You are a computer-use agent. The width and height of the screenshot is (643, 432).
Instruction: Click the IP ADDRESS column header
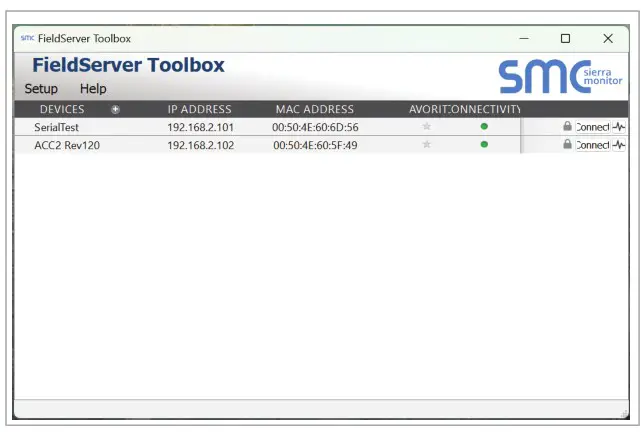(x=199, y=110)
